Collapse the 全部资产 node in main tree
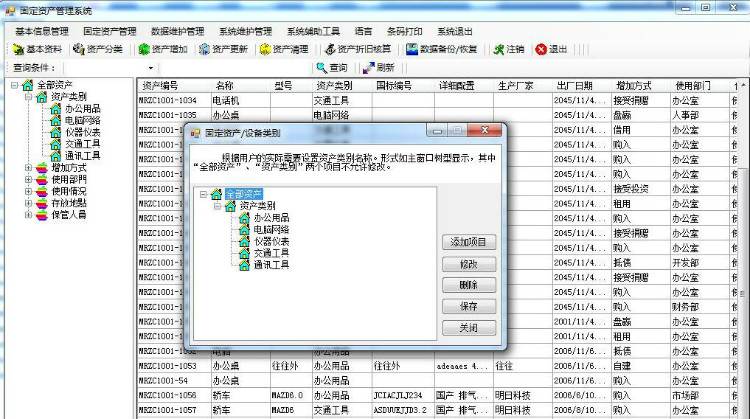The height and width of the screenshot is (419, 750). [x=14, y=86]
